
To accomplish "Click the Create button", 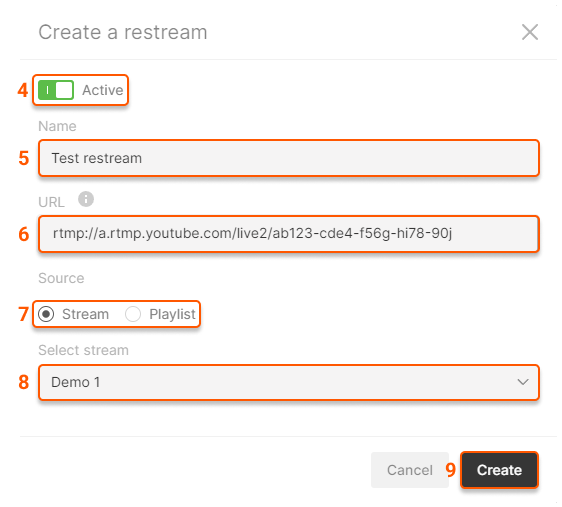I will click(x=499, y=470).
